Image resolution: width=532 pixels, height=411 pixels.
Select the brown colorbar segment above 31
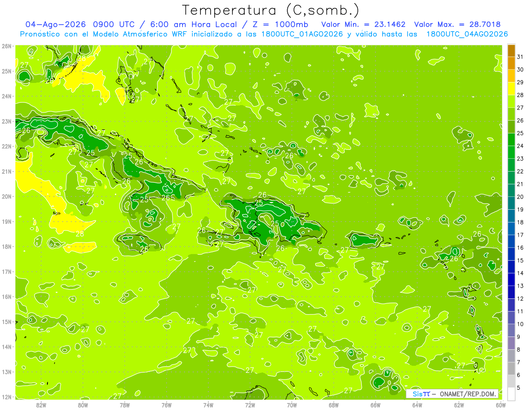click(x=511, y=51)
